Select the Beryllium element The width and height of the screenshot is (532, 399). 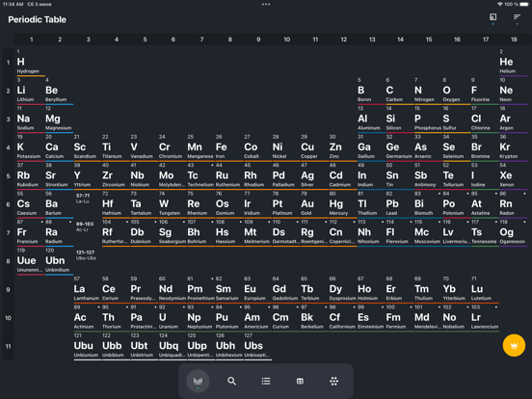pyautogui.click(x=60, y=91)
